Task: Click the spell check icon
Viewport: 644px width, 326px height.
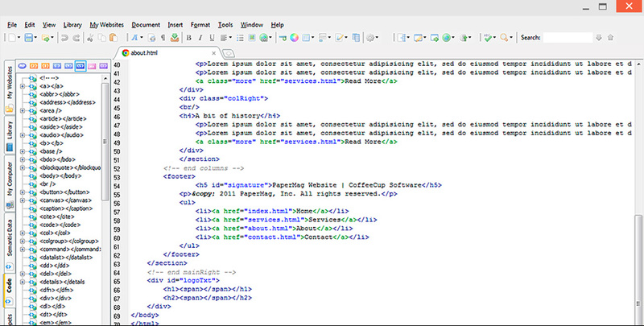Action: coord(488,38)
